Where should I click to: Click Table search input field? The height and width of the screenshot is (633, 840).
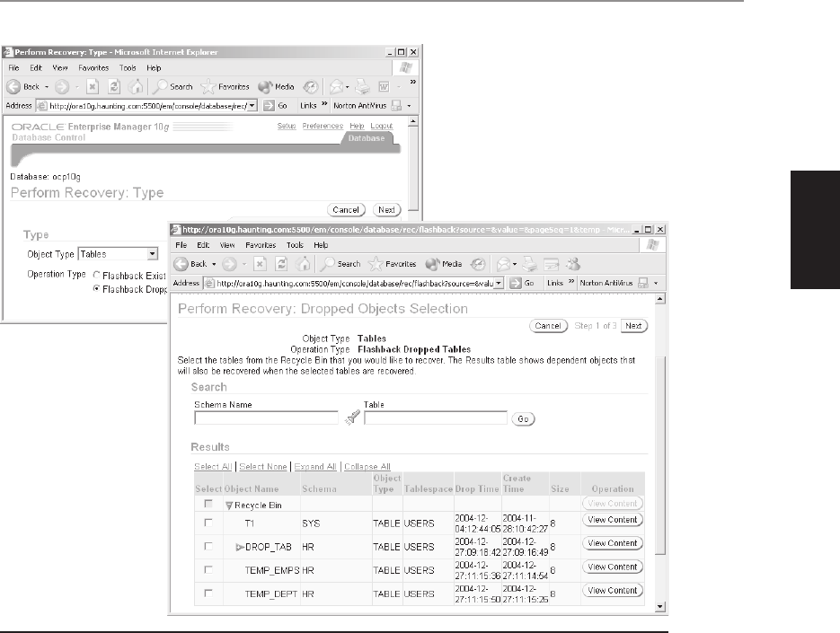click(x=436, y=418)
